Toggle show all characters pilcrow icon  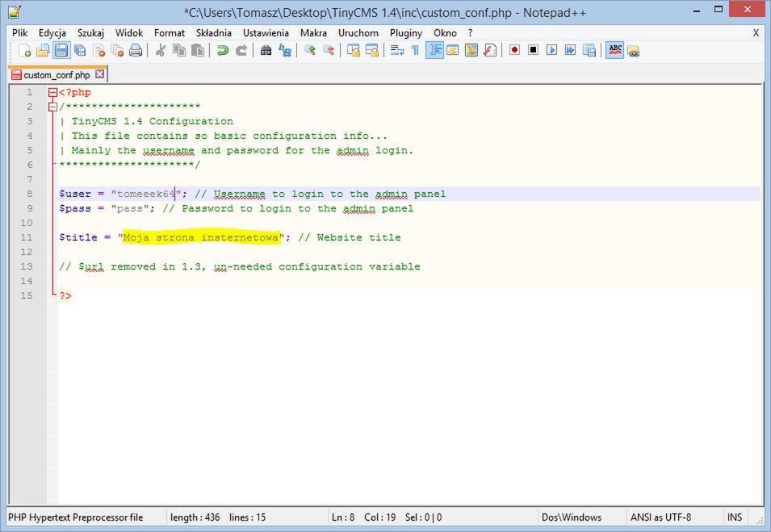[415, 50]
